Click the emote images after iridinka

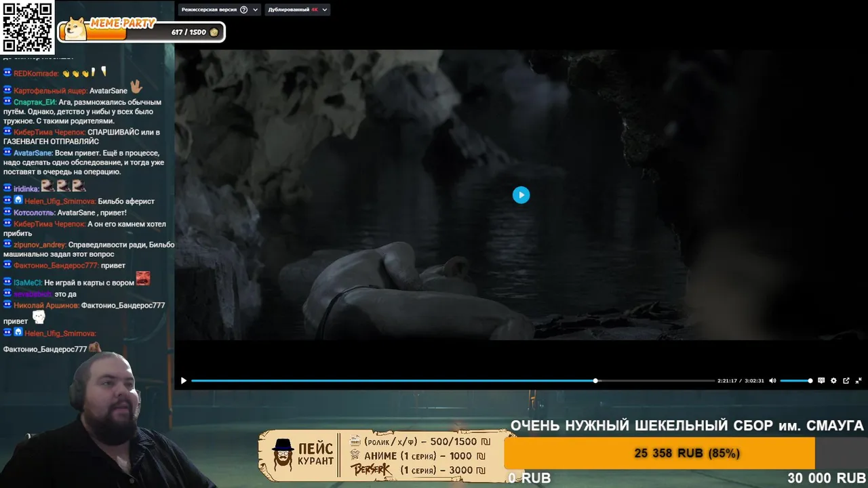(x=63, y=186)
